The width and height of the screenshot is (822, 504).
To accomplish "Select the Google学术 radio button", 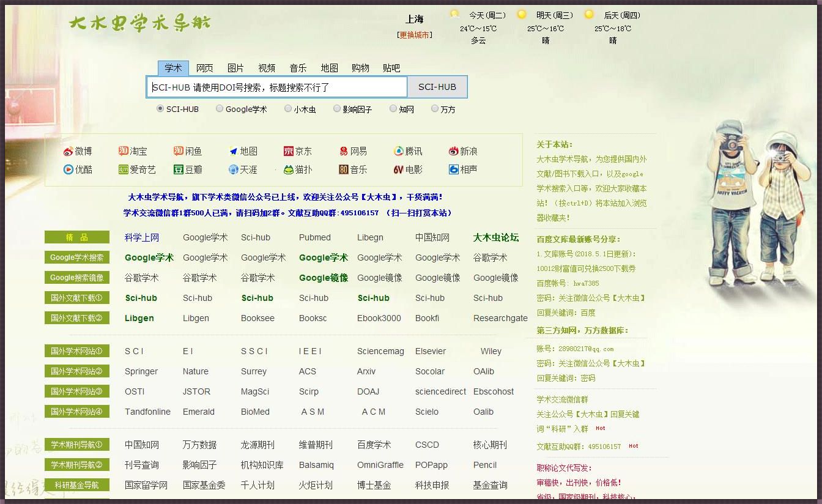I will click(x=220, y=108).
